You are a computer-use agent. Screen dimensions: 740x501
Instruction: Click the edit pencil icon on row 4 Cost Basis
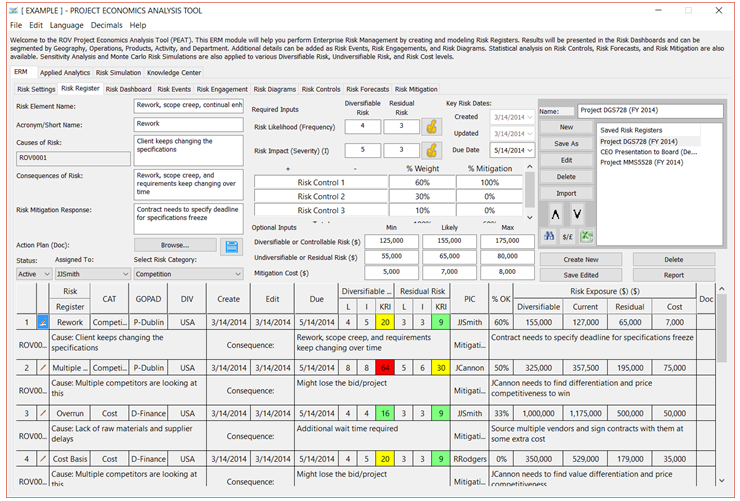(x=42, y=459)
